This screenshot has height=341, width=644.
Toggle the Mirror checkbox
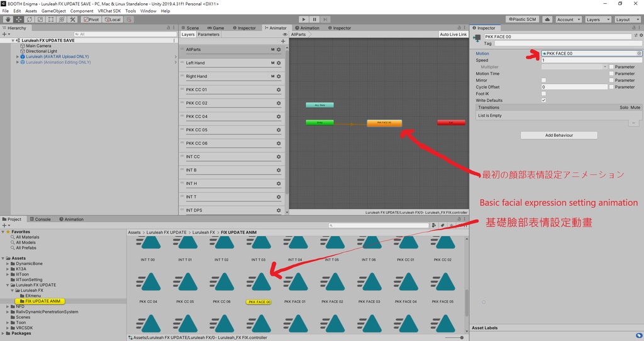[543, 80]
